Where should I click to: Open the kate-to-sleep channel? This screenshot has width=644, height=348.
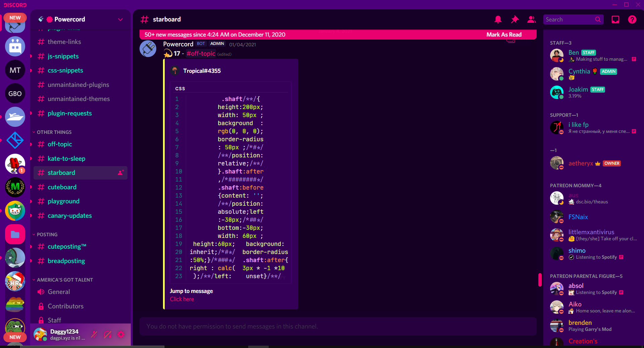pos(80,159)
